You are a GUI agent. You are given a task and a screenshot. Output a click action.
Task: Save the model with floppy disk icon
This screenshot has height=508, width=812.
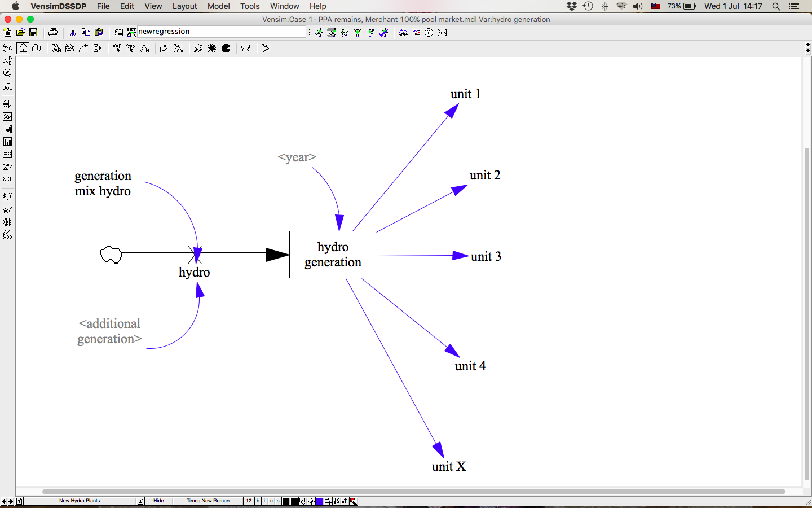(33, 32)
